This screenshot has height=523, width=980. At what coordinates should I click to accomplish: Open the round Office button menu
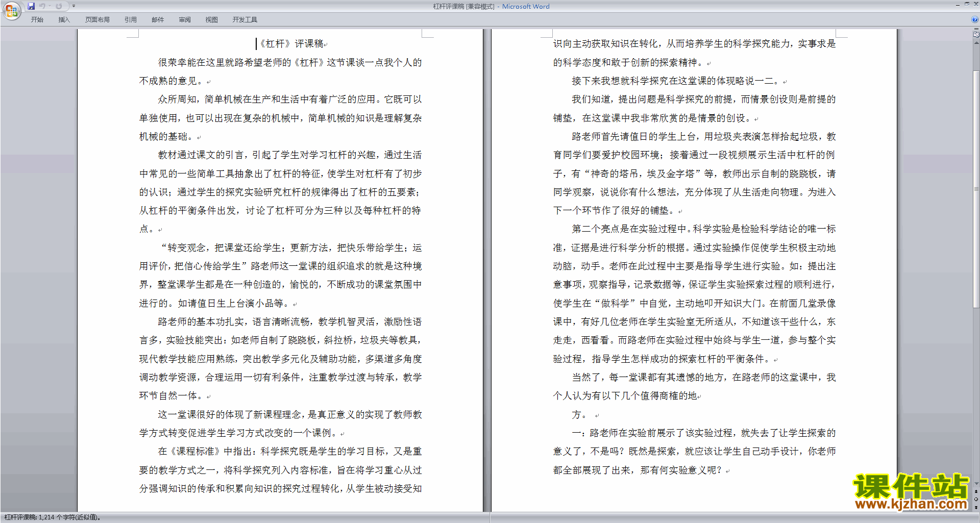click(11, 10)
